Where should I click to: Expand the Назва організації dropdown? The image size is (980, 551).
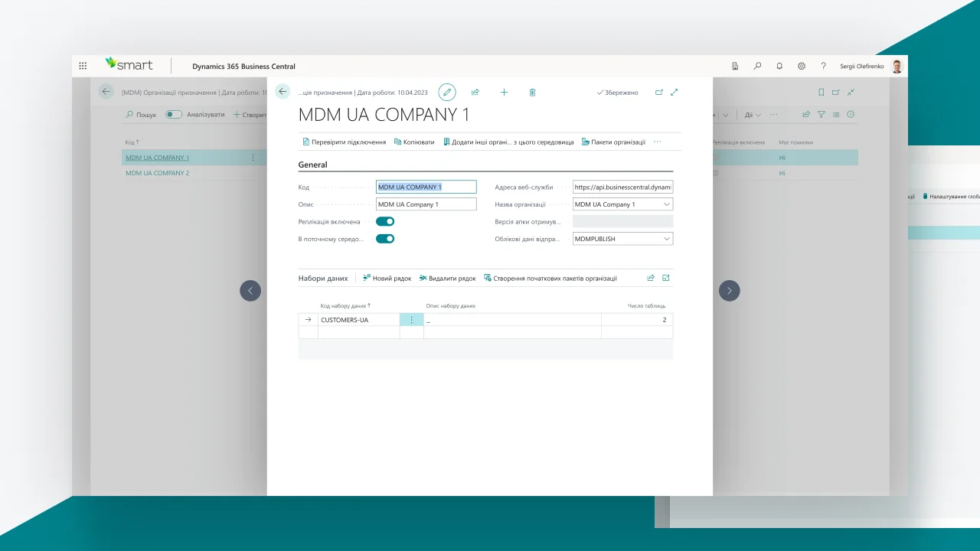[666, 204]
